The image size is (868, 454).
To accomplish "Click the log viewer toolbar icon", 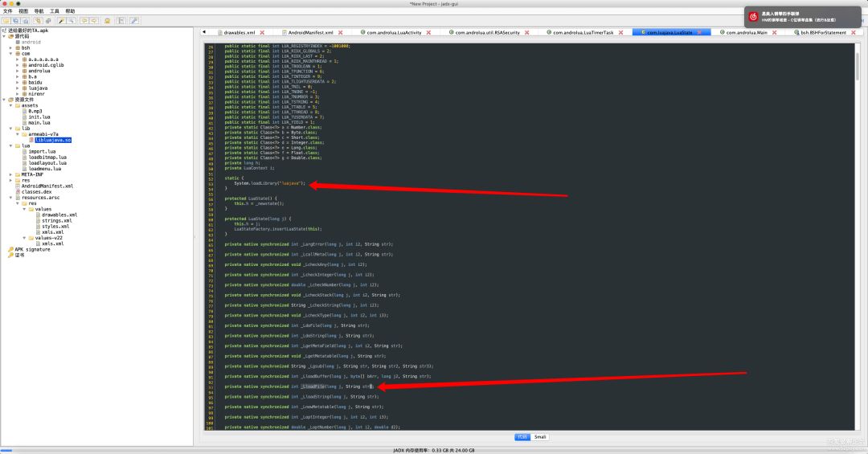I will pos(121,20).
